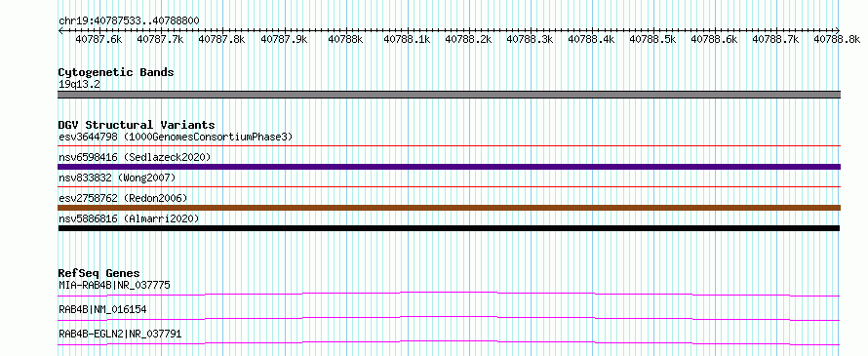The height and width of the screenshot is (356, 868).
Task: Open variant nsv6598416 (Sedlazeck2020) label
Action: click(x=135, y=157)
